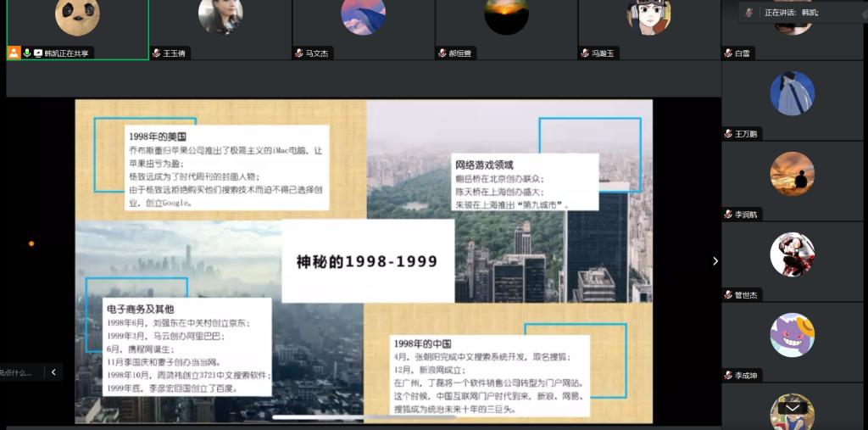Click the 白雪 participant name label
Image resolution: width=868 pixels, height=430 pixels.
pos(743,53)
